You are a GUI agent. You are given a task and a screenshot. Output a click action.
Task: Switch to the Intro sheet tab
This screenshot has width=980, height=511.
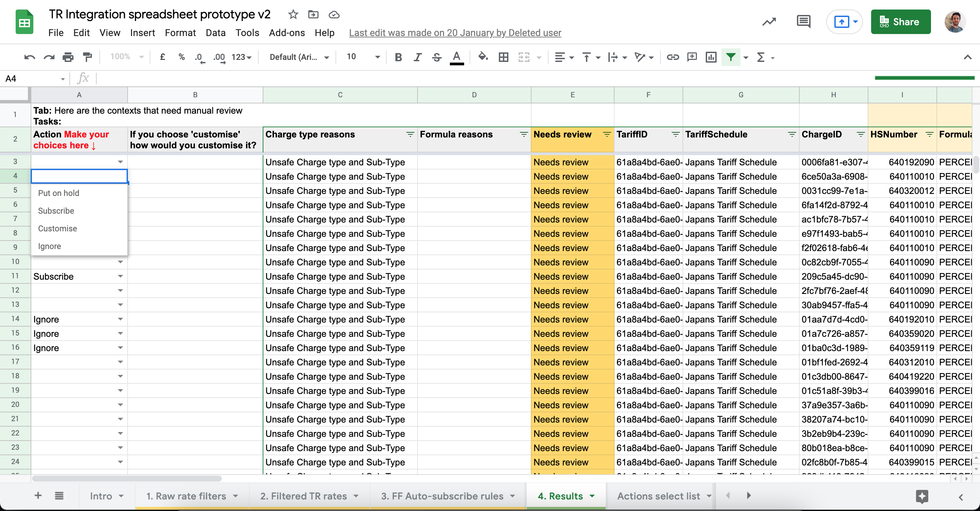click(x=107, y=496)
